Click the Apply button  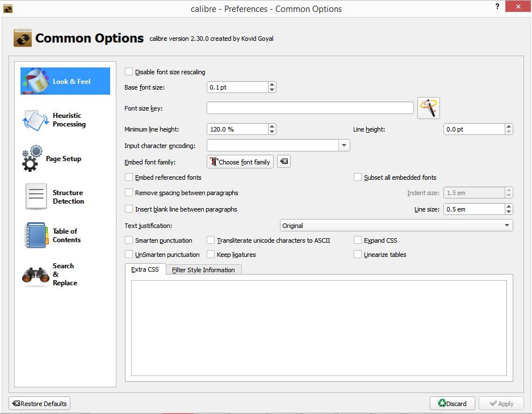[501, 403]
